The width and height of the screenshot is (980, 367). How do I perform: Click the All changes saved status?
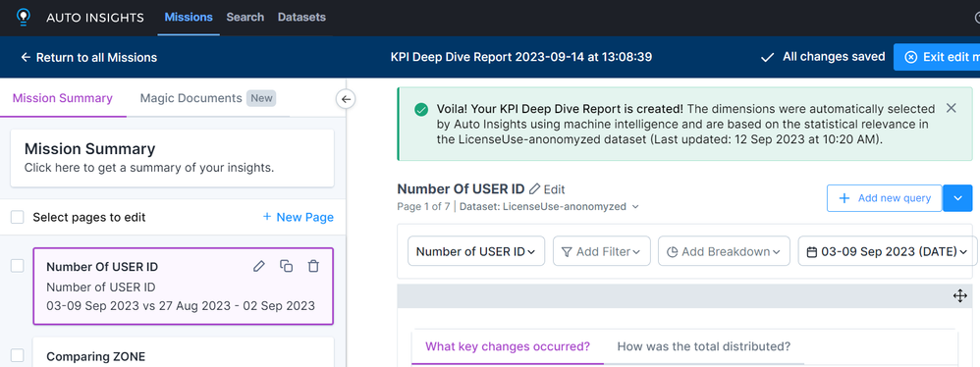click(823, 57)
